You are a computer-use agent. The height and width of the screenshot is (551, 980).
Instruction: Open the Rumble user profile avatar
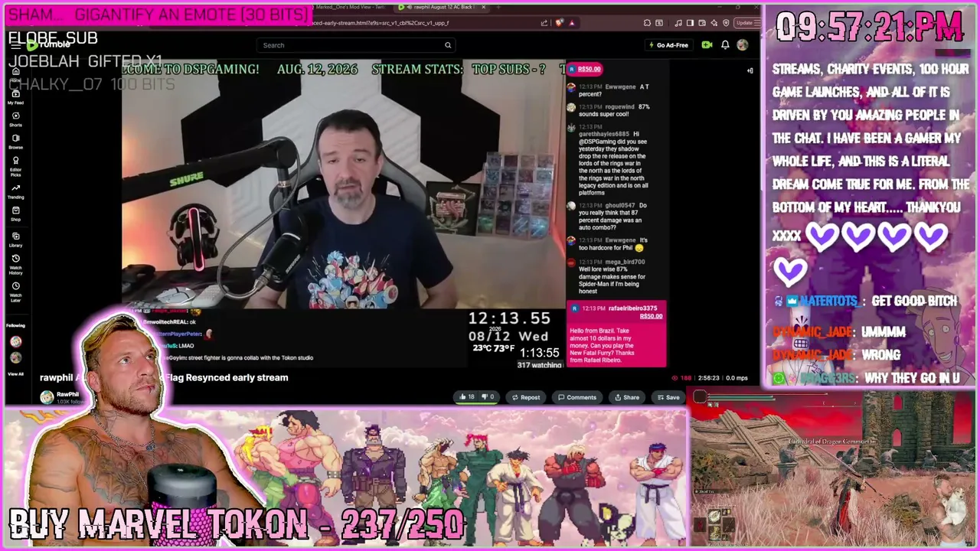tap(742, 45)
